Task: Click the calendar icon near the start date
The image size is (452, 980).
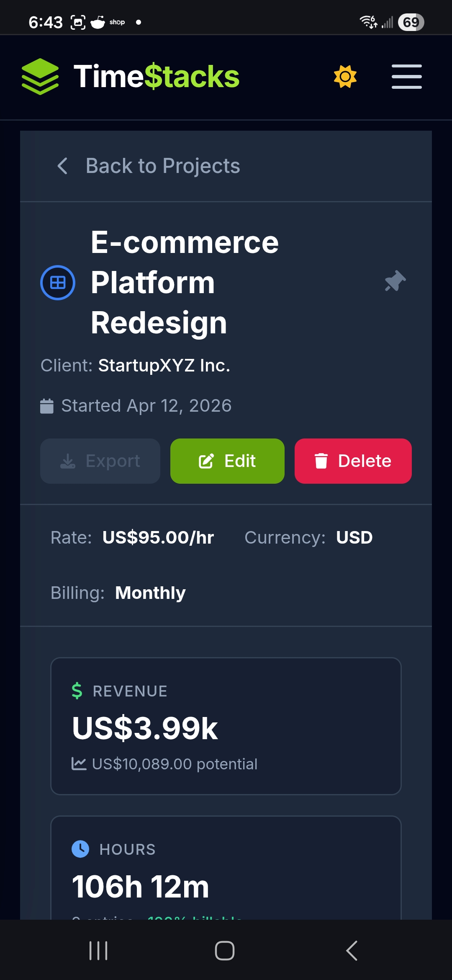Action: [x=47, y=405]
